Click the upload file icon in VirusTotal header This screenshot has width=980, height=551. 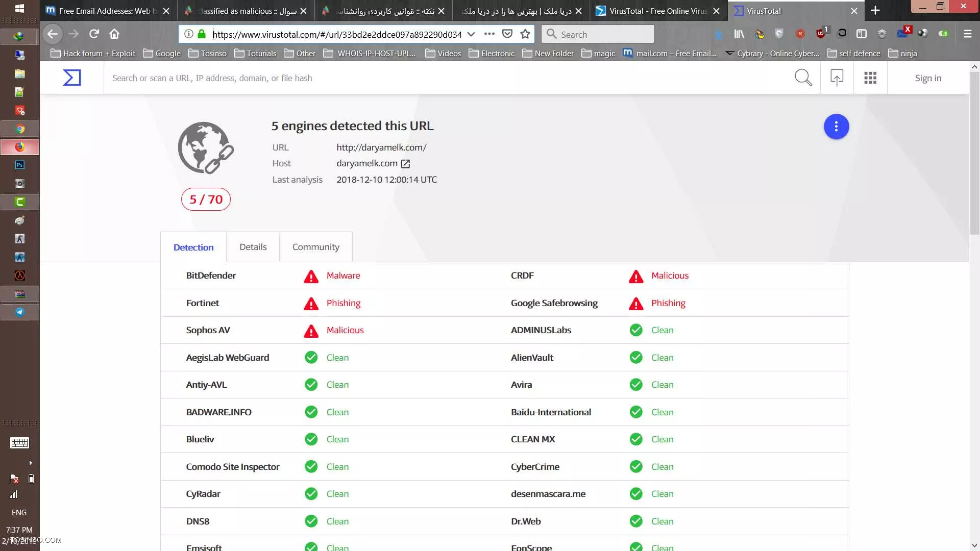[x=837, y=78]
